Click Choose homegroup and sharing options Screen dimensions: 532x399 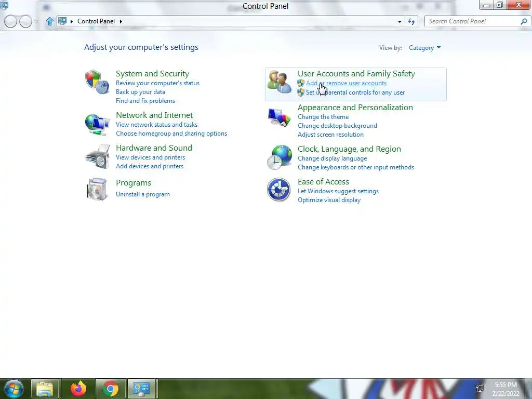(171, 134)
